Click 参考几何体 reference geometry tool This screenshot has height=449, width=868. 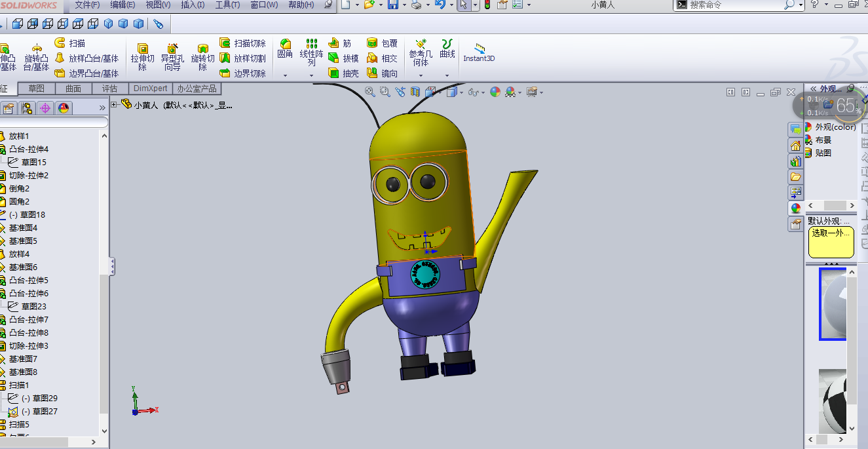(x=421, y=52)
